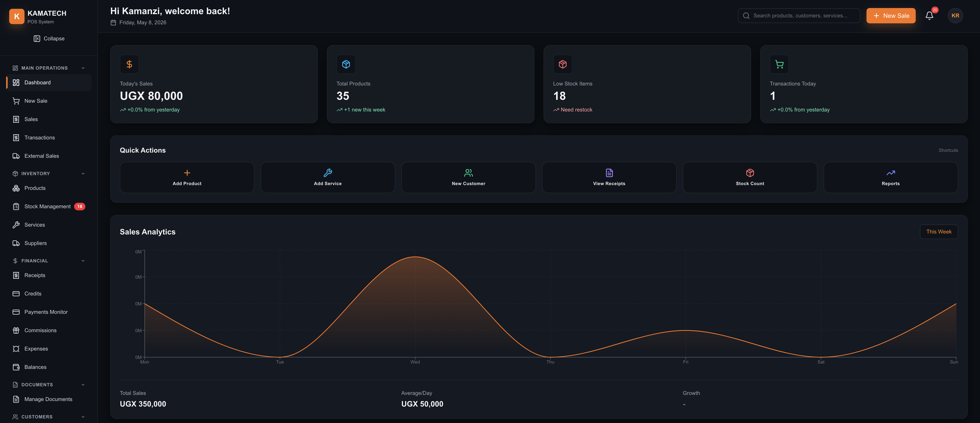The width and height of the screenshot is (980, 423).
Task: Click the Collapse sidebar button label
Action: [54, 38]
